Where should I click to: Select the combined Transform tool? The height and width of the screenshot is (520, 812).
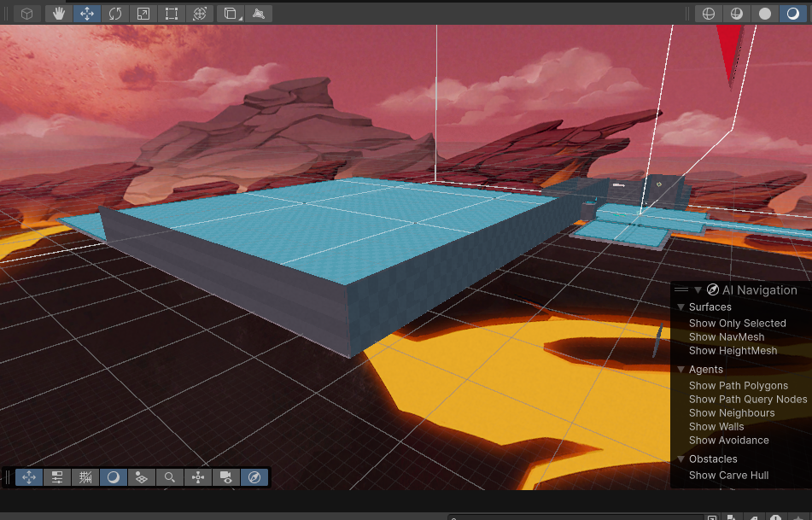coord(199,14)
